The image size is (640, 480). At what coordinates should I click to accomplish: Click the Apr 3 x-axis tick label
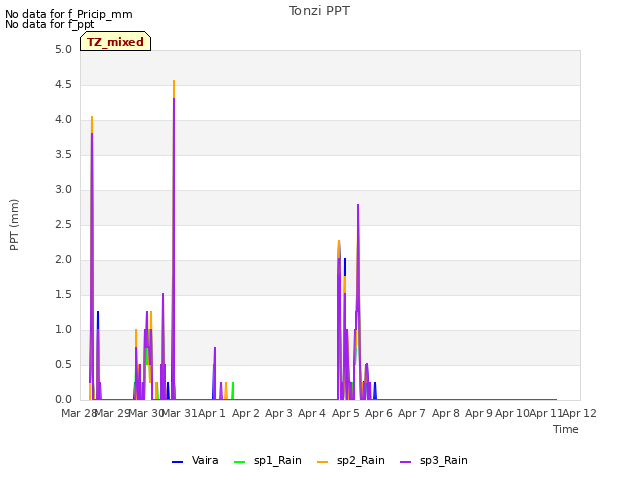(x=279, y=413)
